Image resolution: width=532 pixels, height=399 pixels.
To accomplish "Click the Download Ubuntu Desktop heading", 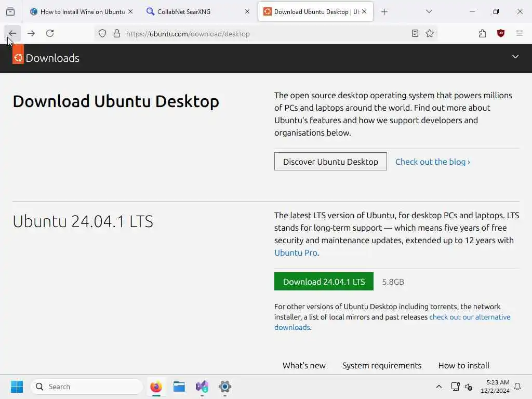I will pos(116,101).
